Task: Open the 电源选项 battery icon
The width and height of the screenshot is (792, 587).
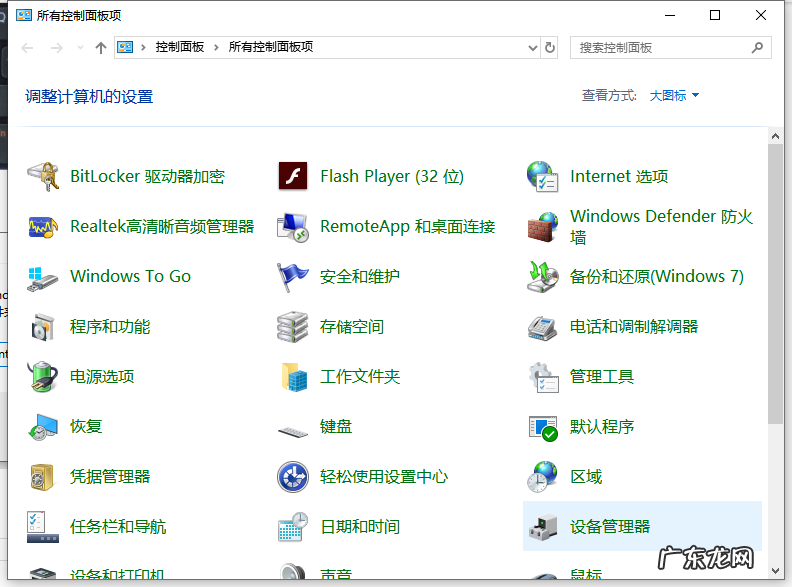Action: tap(43, 377)
